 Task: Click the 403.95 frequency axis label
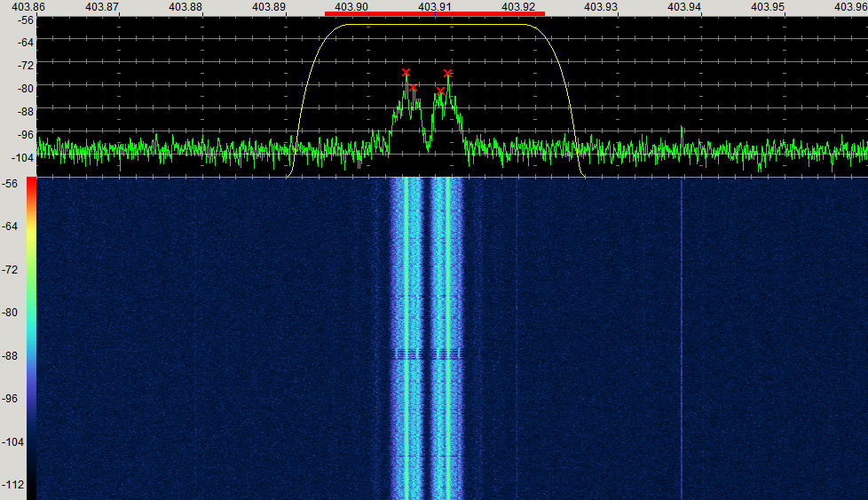pos(768,6)
